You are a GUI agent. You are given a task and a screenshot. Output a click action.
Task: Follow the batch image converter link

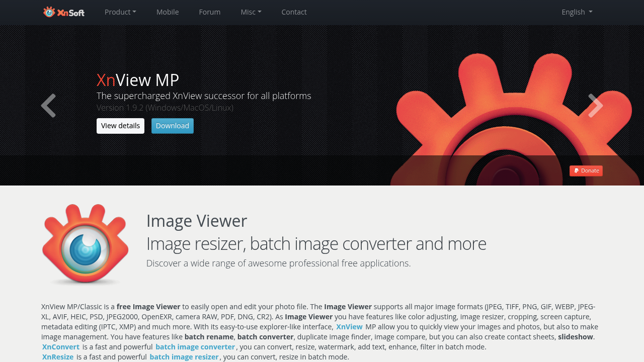195,347
